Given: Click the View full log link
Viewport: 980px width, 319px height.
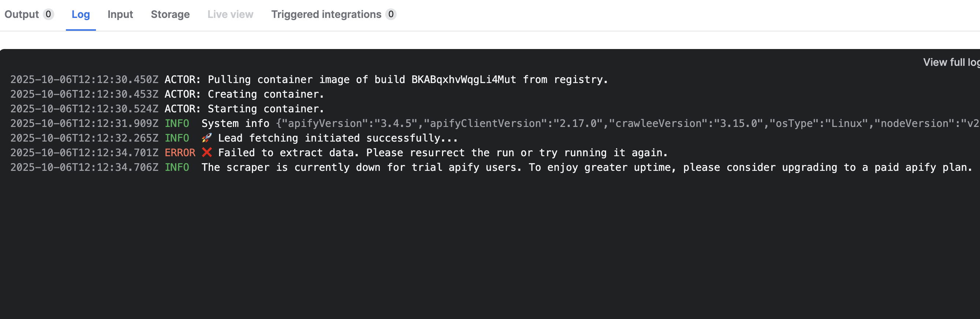Looking at the screenshot, I should click(x=950, y=62).
